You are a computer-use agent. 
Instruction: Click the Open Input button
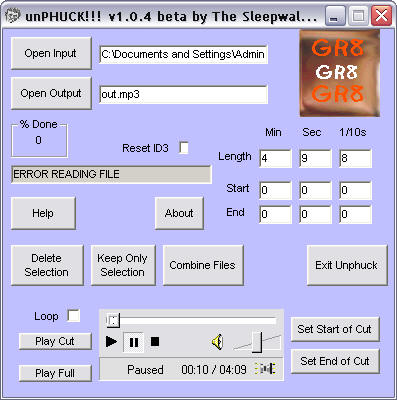[51, 53]
